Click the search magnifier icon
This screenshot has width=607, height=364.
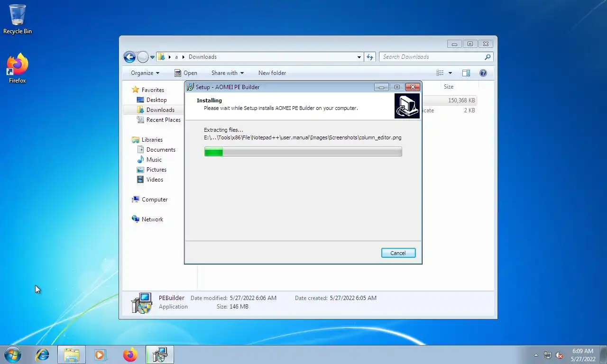pos(487,57)
